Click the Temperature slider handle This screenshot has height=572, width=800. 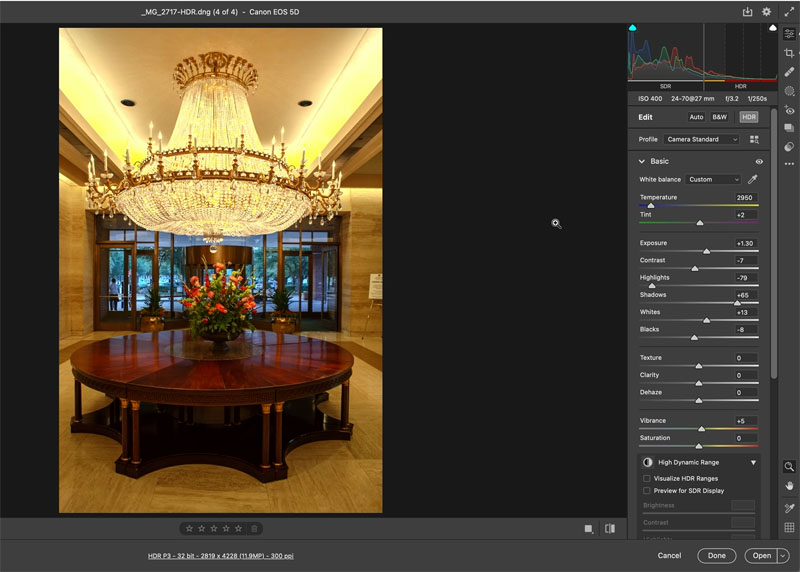651,206
